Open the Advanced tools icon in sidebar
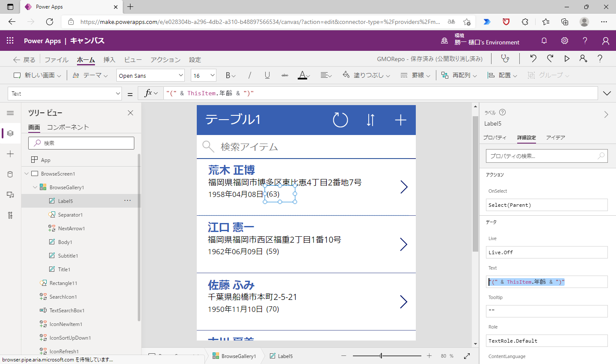Screen dimensions: 616x364 [10, 215]
